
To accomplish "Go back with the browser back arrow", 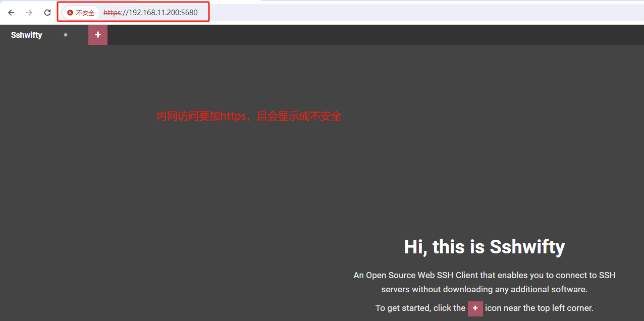I will point(11,13).
